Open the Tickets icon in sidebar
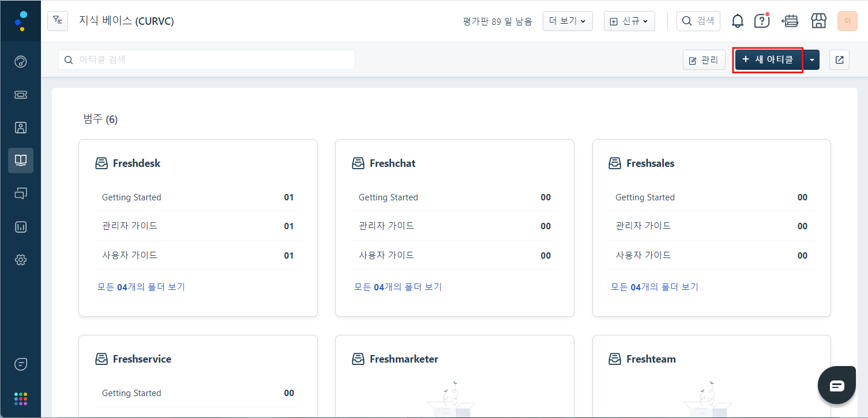 tap(21, 95)
